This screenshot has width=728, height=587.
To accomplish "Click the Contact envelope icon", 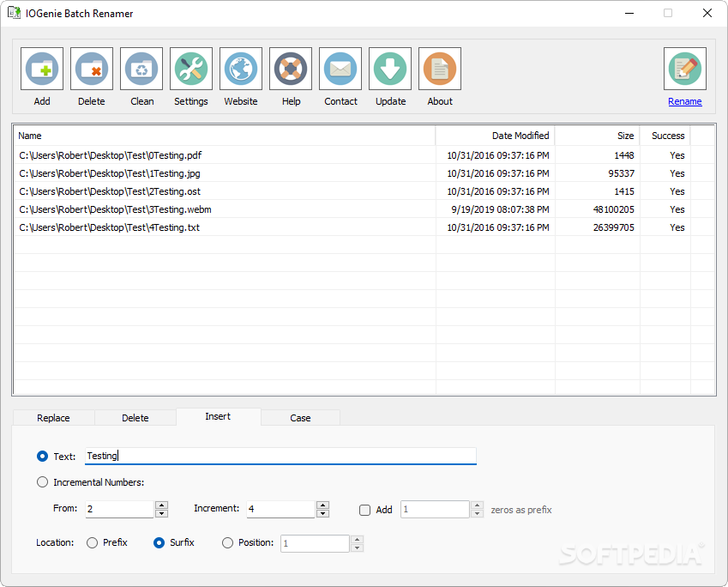I will pyautogui.click(x=340, y=69).
